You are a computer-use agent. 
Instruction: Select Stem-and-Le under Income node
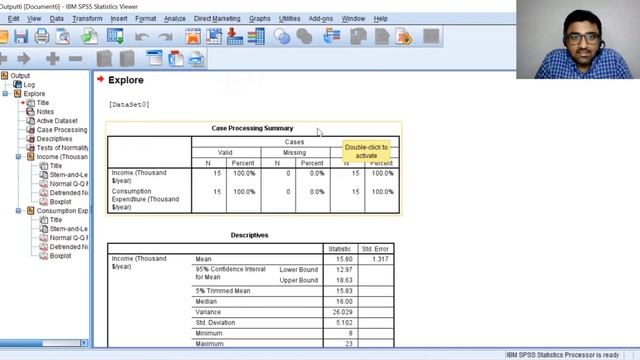[x=69, y=175]
